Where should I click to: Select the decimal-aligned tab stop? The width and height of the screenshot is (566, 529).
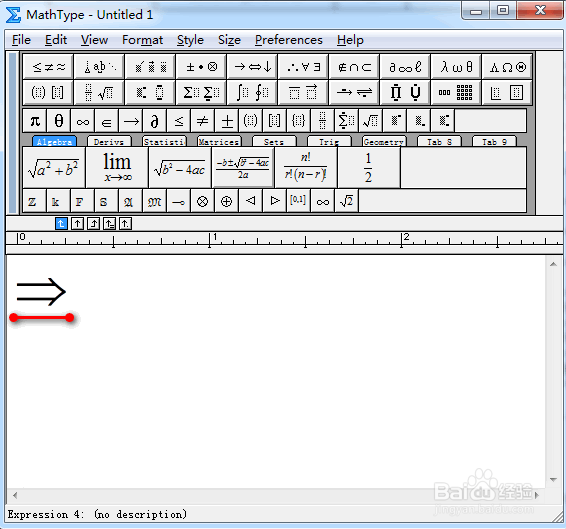[x=125, y=224]
